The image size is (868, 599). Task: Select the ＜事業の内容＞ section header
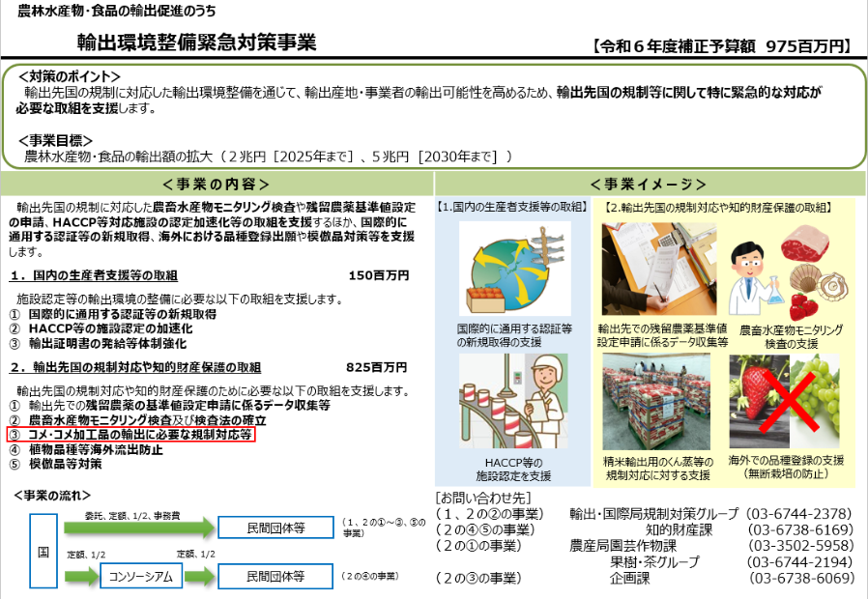click(217, 185)
